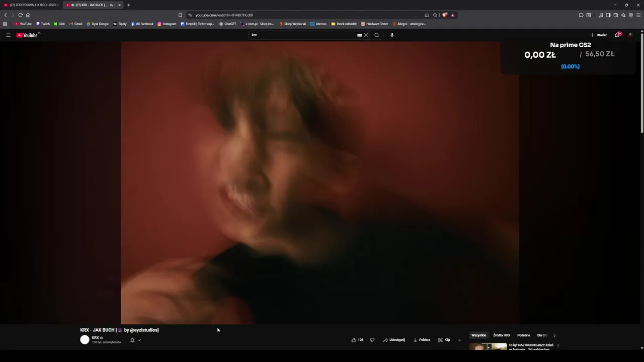Open Brave Shields lion icon
Screen dimensions: 644x362
(x=445, y=15)
